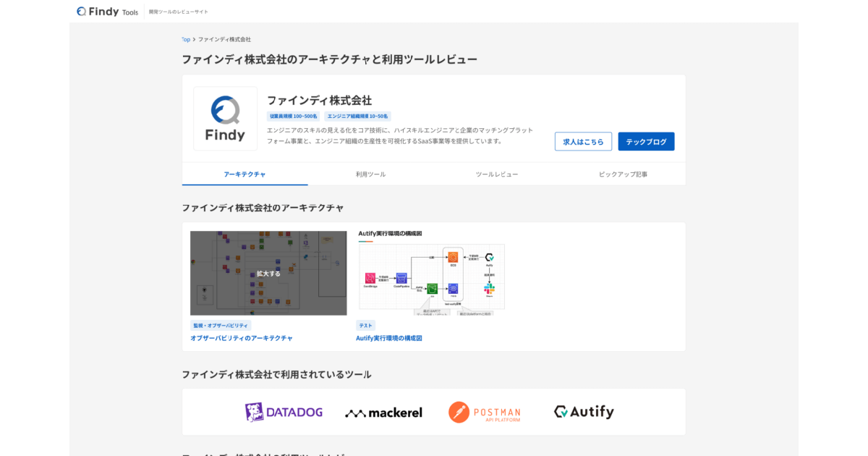Screen dimensions: 868x456
Task: Click the magnifying glass in the Findy Tools logo
Action: [80, 10]
